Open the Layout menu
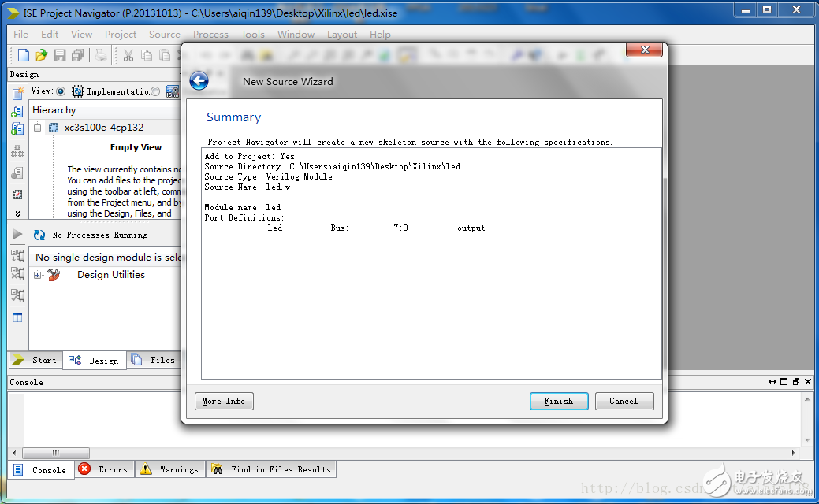Viewport: 819px width, 504px height. (x=342, y=35)
